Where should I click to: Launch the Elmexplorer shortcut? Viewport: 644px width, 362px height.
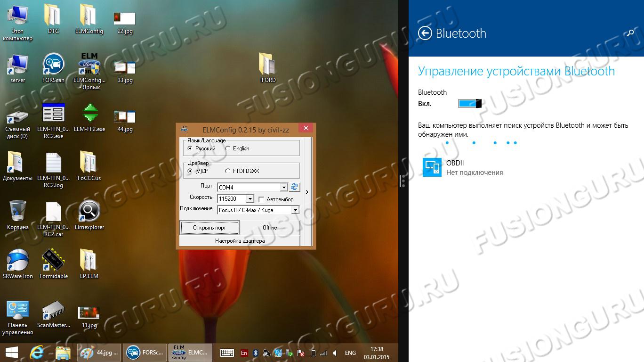[89, 215]
